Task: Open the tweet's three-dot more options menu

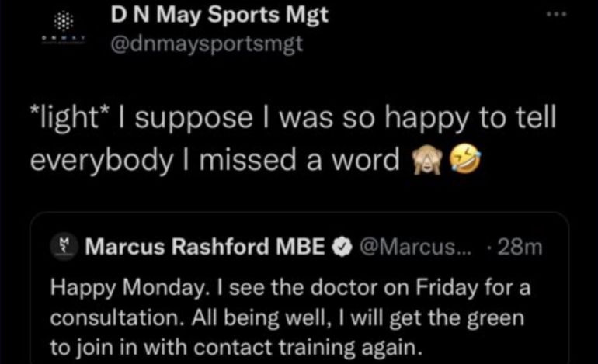Action: tap(556, 14)
